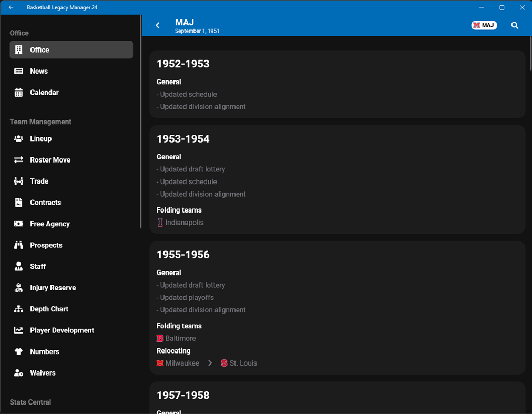Open the Staff page
The width and height of the screenshot is (532, 414).
71,267
